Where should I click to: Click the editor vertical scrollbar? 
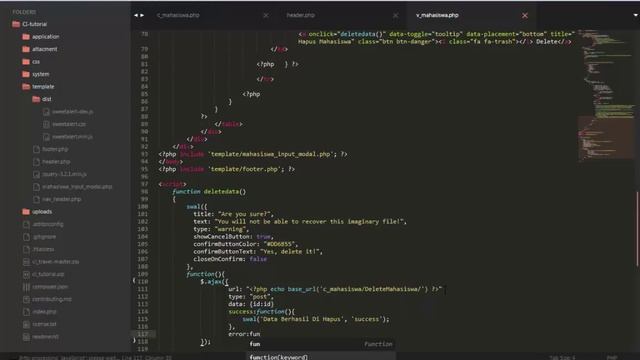tap(637, 229)
